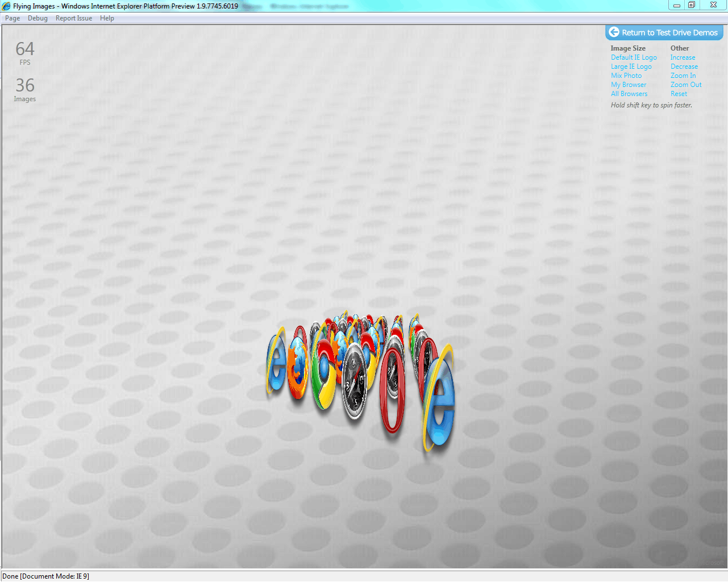Restore down the Platform Preview window
The image size is (728, 582).
click(692, 5)
